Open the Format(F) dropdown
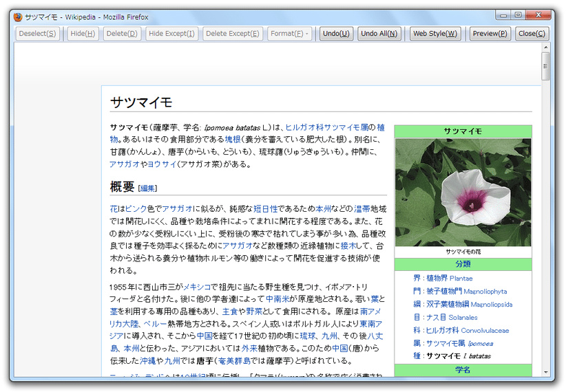Viewport: 566px width, 392px height. tap(289, 34)
